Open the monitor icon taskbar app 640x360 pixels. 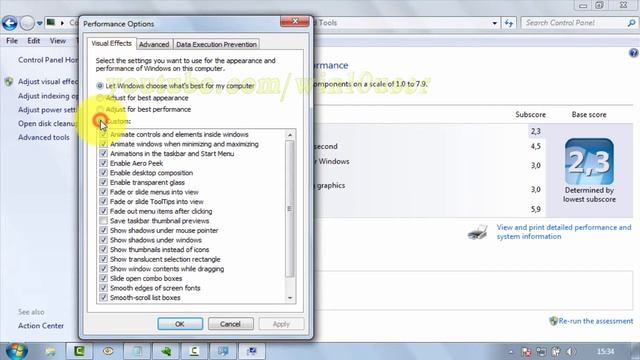[x=223, y=351]
